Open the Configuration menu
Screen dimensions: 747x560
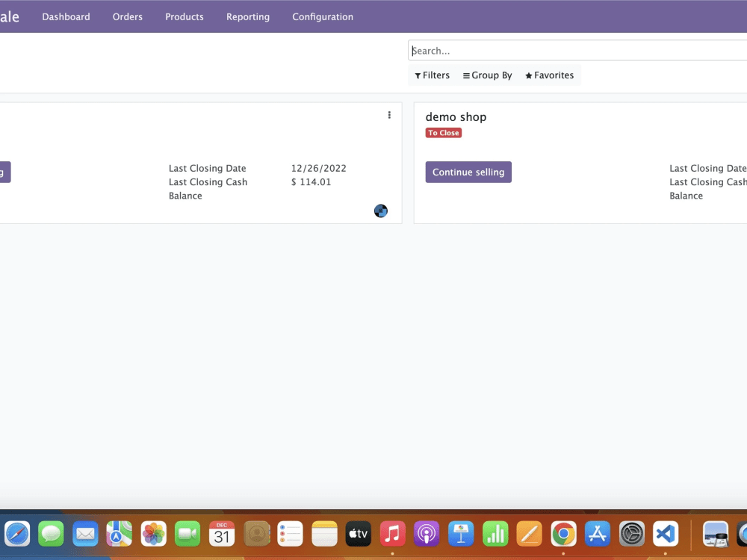tap(322, 16)
